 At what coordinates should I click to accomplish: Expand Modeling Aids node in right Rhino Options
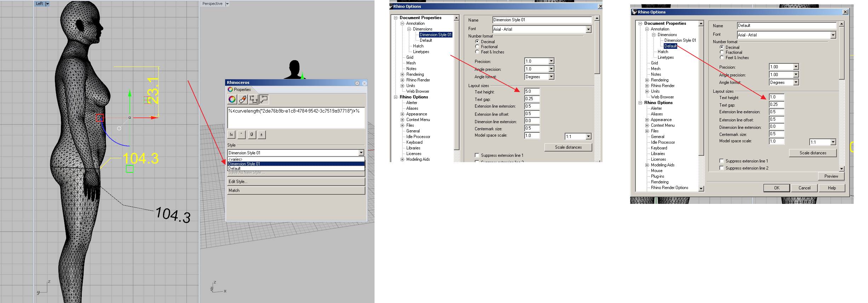(647, 165)
